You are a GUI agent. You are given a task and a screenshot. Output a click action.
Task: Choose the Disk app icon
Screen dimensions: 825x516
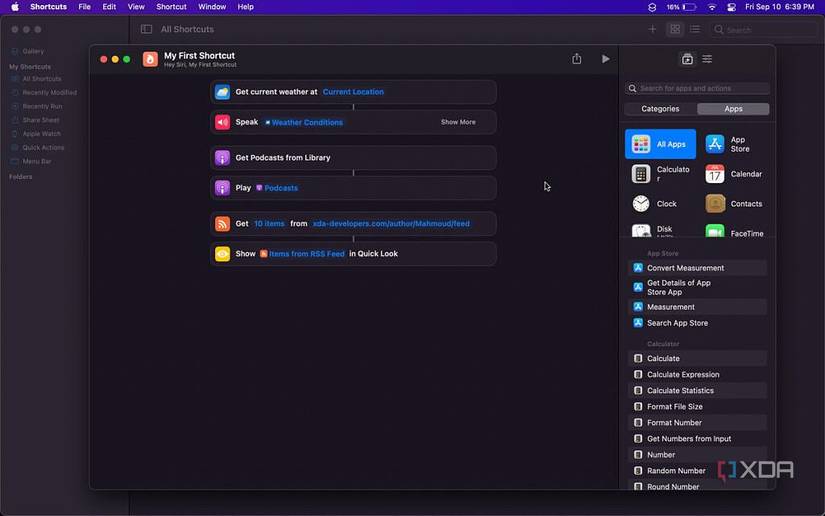tap(641, 231)
